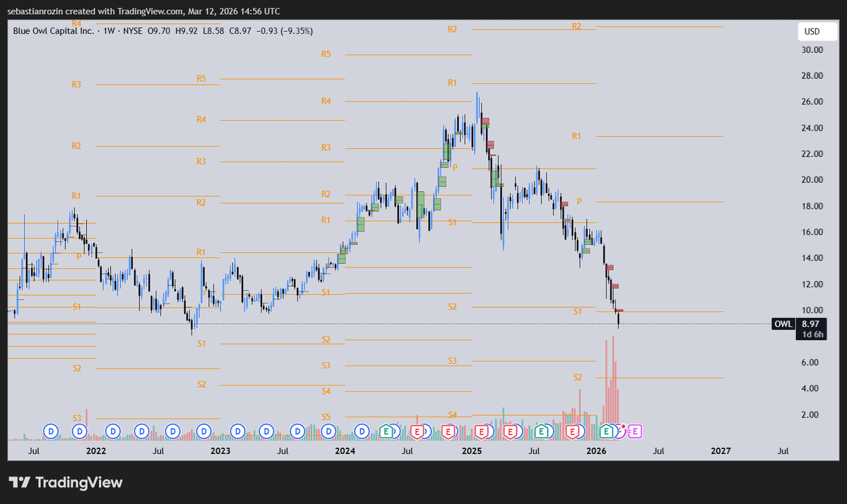Viewport: 847px width, 504px height.
Task: Click the August 2022 dividend D marker
Action: (x=173, y=431)
